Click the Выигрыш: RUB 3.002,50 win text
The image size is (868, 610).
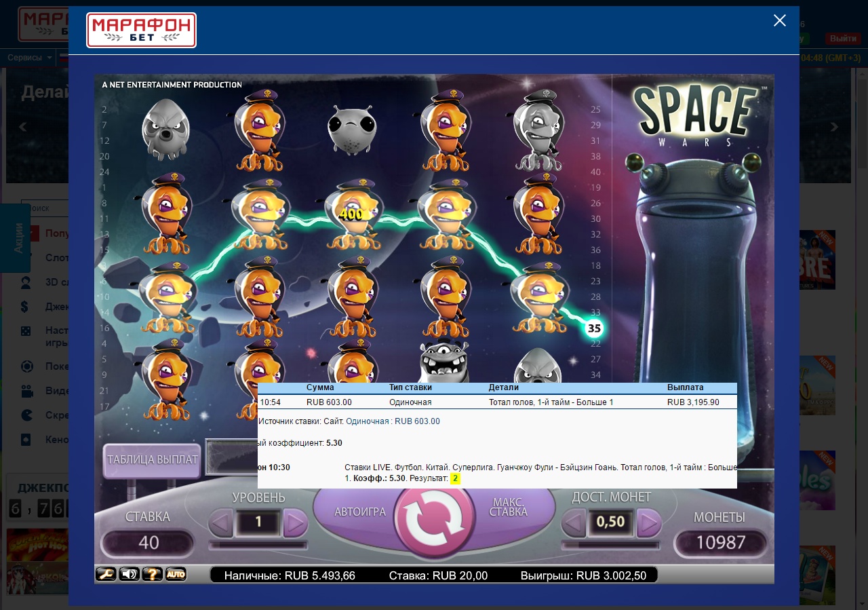coord(583,575)
